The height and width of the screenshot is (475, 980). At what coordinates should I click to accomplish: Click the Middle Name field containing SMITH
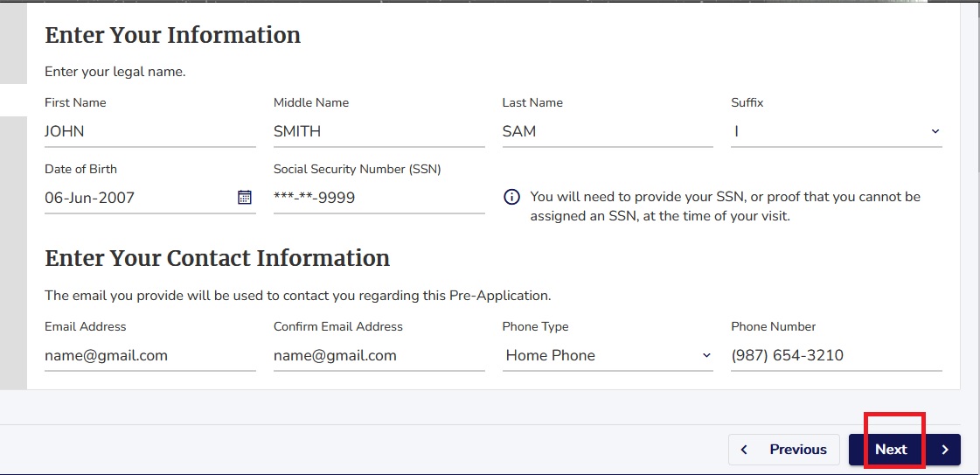tap(379, 131)
